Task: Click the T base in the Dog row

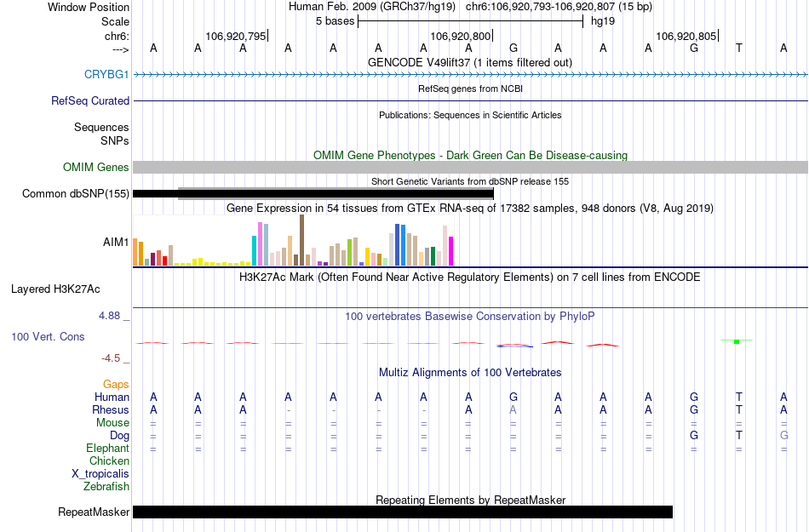Action: (x=739, y=436)
